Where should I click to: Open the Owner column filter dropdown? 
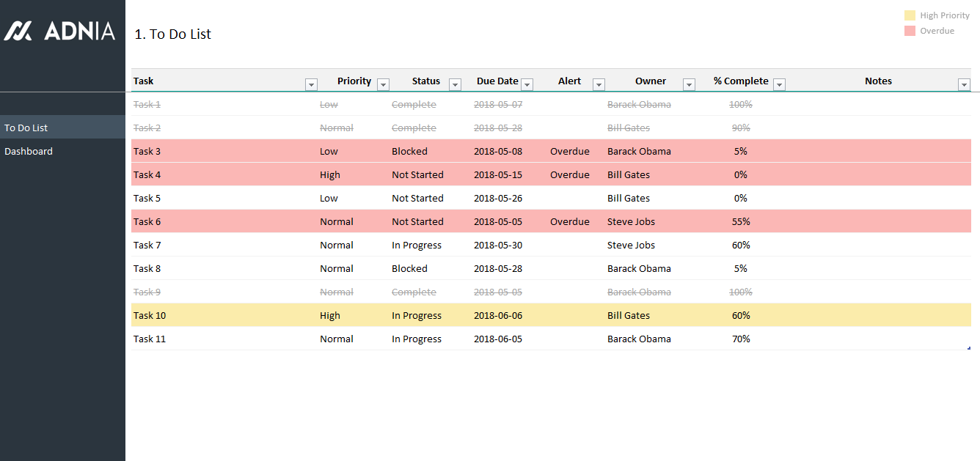[x=689, y=85]
